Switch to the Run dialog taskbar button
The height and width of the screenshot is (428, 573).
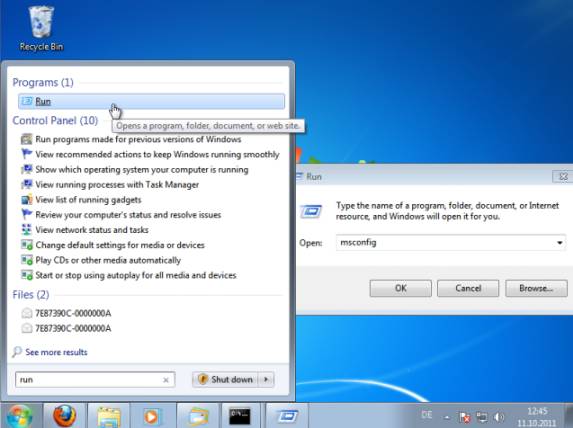(287, 416)
